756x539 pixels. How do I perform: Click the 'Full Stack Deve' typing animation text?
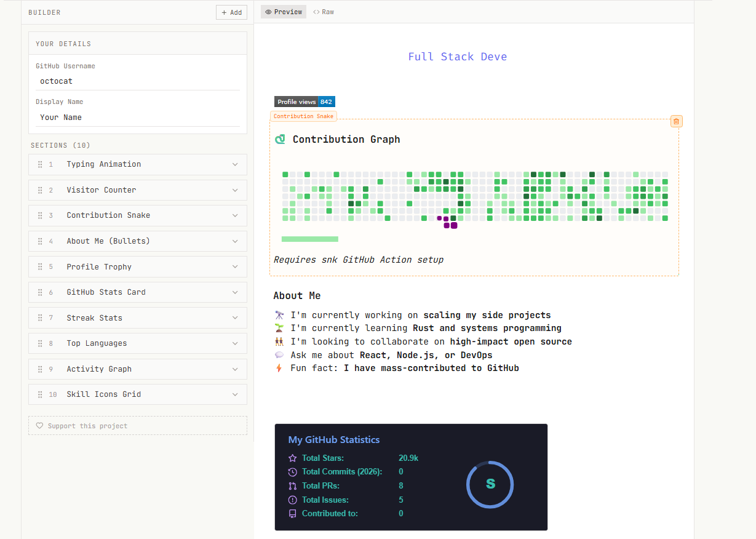[458, 57]
